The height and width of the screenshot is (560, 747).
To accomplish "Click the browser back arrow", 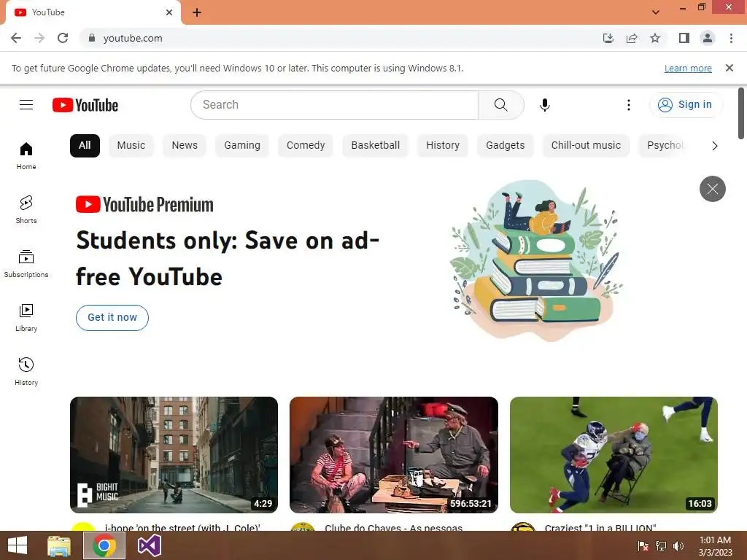I will [16, 38].
